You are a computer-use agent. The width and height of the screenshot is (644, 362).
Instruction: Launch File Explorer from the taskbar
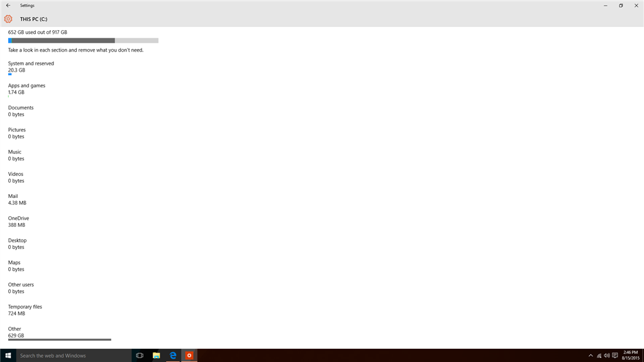[x=156, y=356]
